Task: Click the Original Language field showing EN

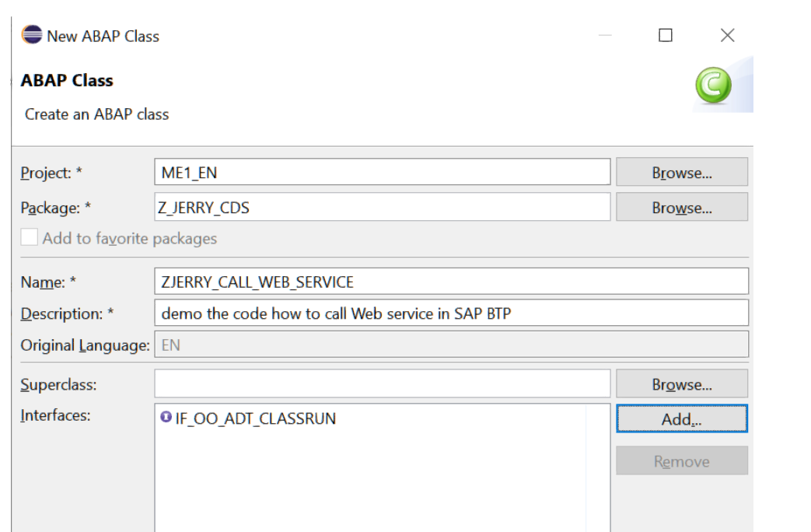Action: (x=451, y=344)
